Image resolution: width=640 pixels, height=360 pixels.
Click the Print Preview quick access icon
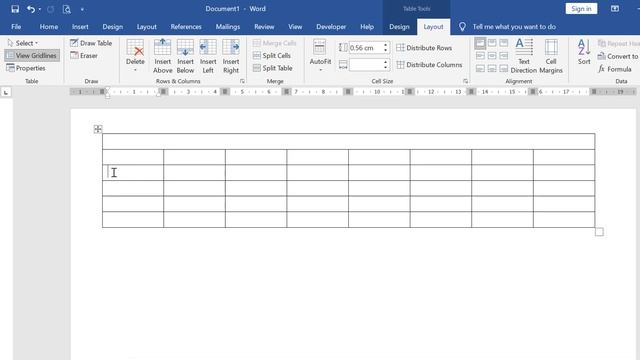[x=67, y=9]
